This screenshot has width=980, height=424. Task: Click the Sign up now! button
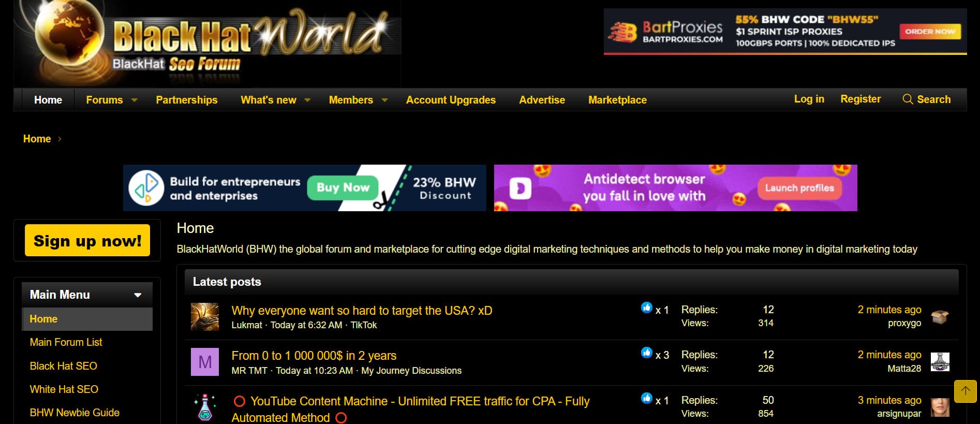[87, 240]
